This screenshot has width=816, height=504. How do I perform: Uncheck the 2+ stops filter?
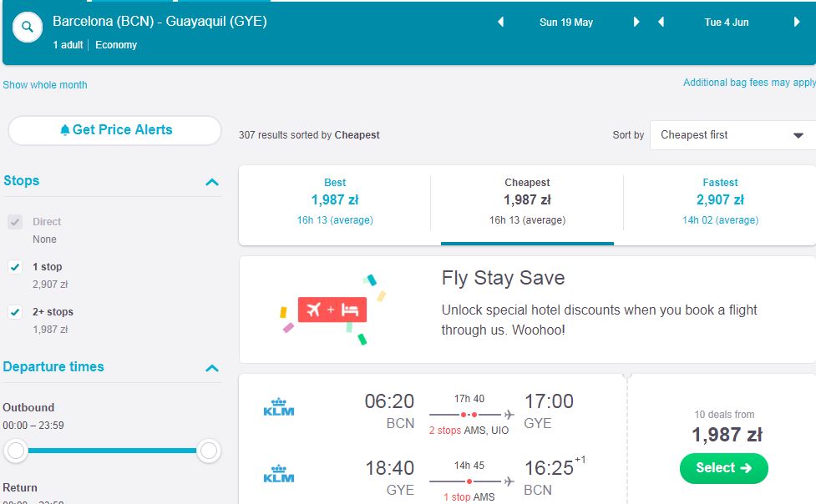tap(15, 312)
